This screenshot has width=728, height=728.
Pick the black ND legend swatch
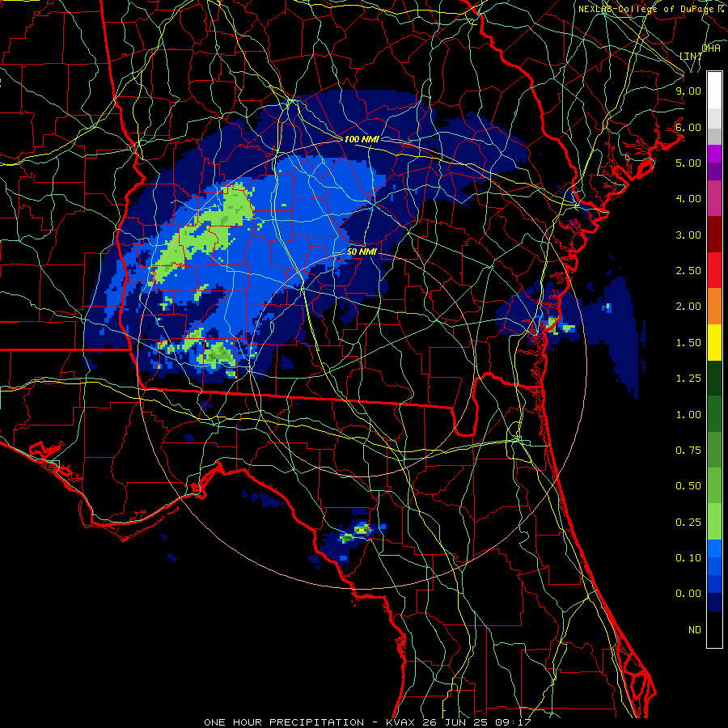click(x=714, y=629)
